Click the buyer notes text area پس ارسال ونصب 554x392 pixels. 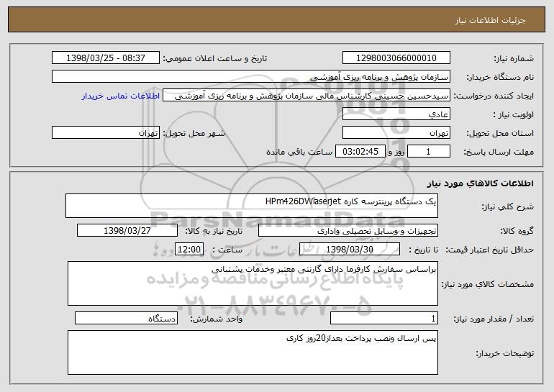click(253, 352)
